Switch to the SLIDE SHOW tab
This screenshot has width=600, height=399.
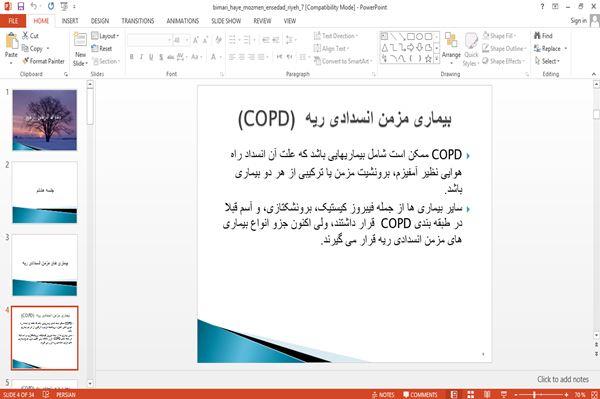(x=226, y=21)
